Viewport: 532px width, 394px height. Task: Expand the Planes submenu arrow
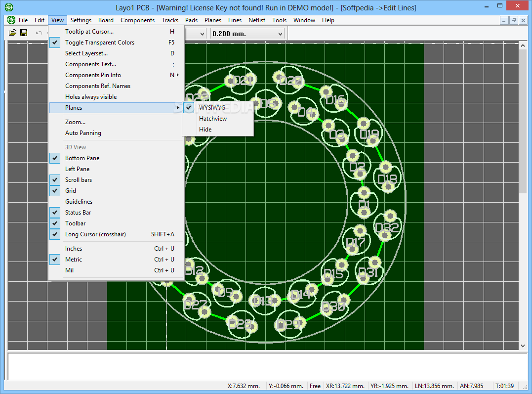point(178,108)
